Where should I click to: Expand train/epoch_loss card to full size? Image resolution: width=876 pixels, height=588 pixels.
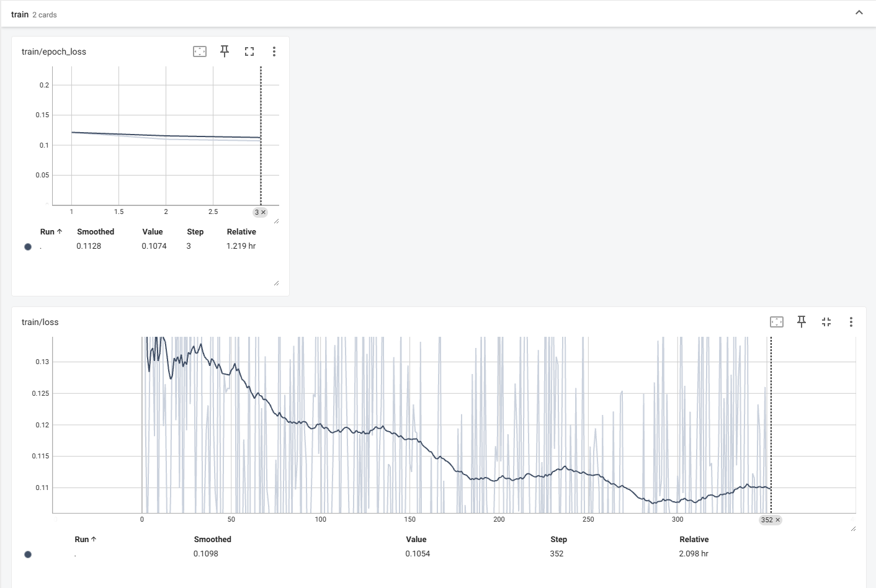tap(249, 51)
